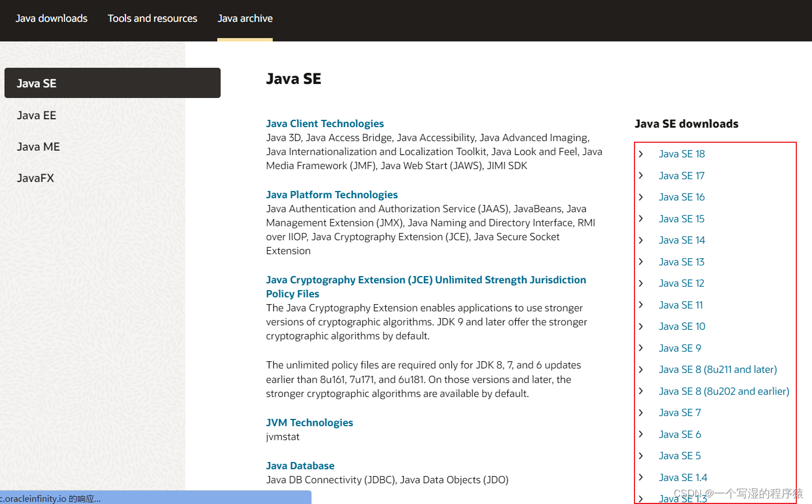Open the Java Database link

point(300,465)
